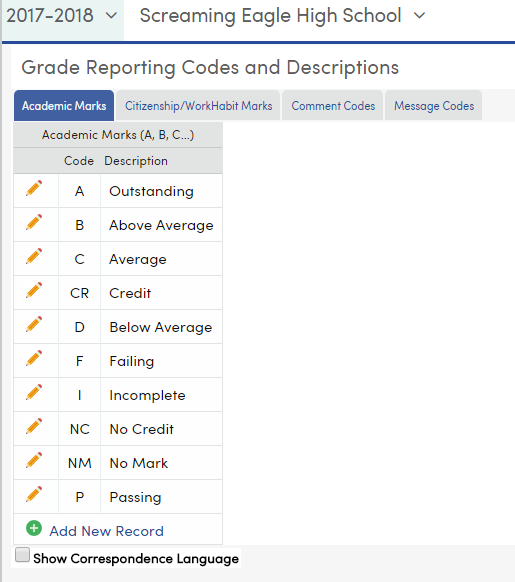Click pencil icon for Incomplete row
515x582 pixels.
point(34,392)
